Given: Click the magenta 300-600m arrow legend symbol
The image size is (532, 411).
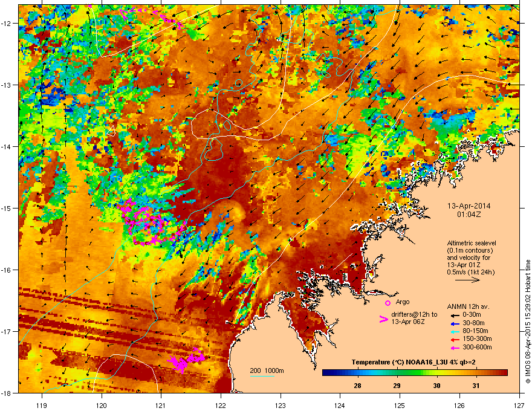Looking at the screenshot, I should [x=455, y=348].
